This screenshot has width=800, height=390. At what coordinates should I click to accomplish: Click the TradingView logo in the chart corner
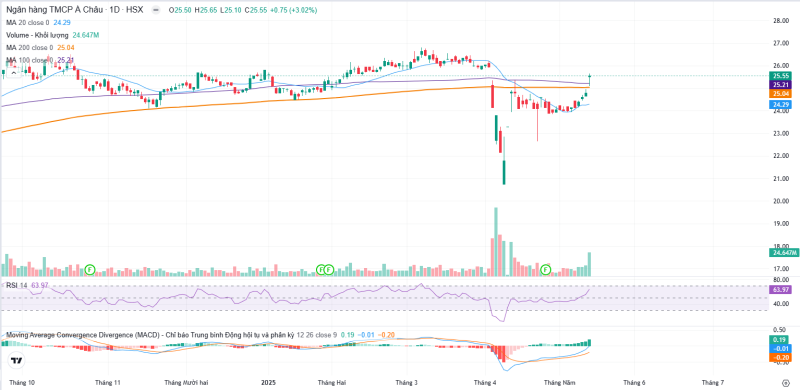point(17,361)
